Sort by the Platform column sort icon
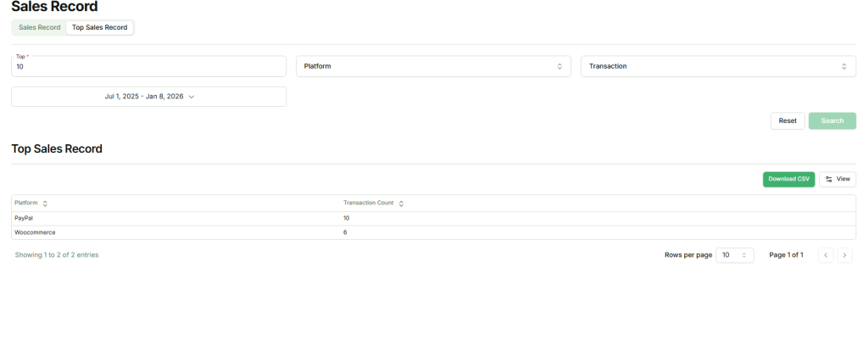 point(45,203)
